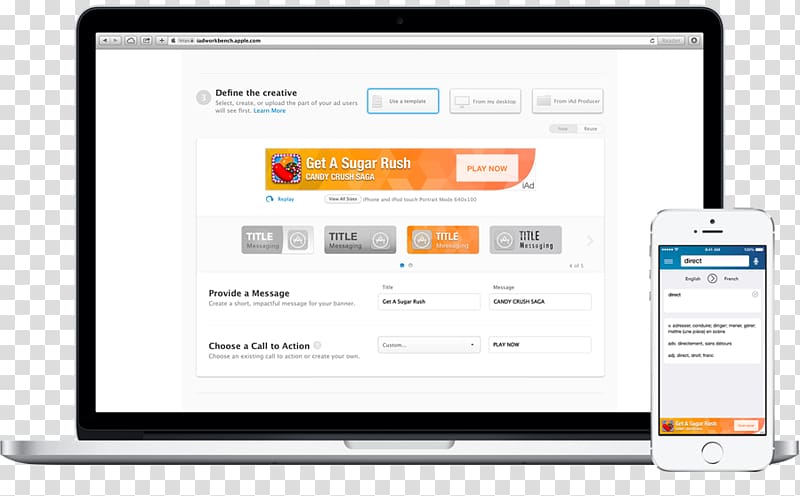Viewport: 800px width, 496px height.
Task: Tap the microphone icon on the iPhone app
Action: pos(756,261)
